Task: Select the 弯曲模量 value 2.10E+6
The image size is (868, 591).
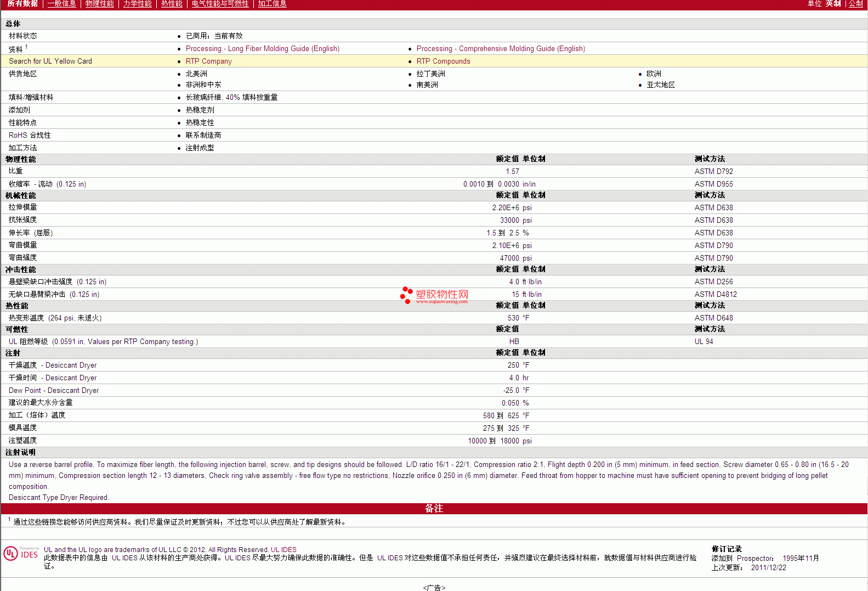Action: (x=506, y=246)
